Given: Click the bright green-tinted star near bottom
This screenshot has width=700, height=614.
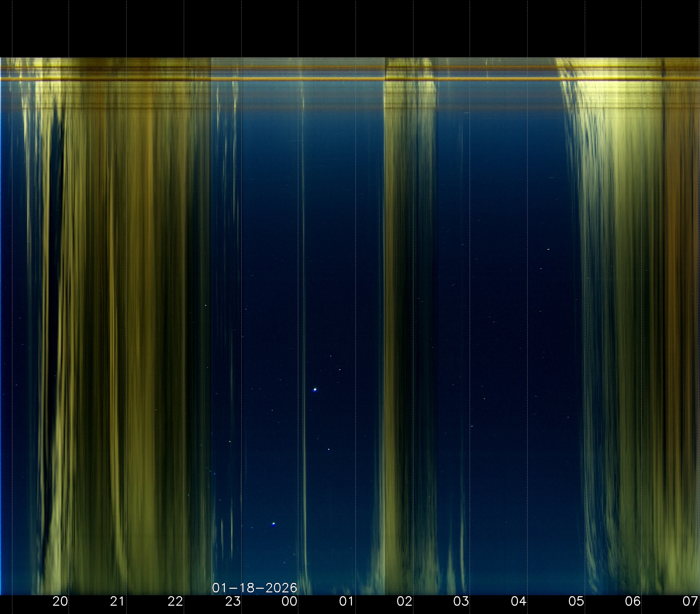Looking at the screenshot, I should (273, 524).
